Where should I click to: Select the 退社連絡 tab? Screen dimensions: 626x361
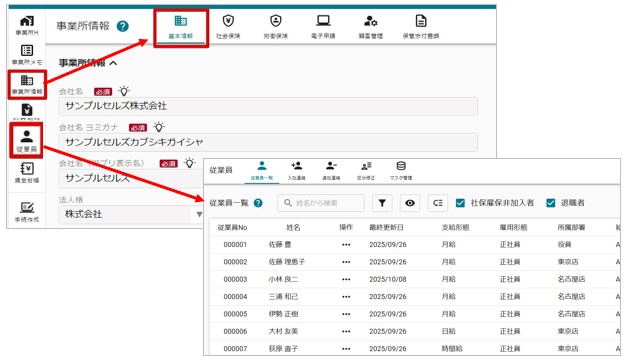[x=331, y=171]
